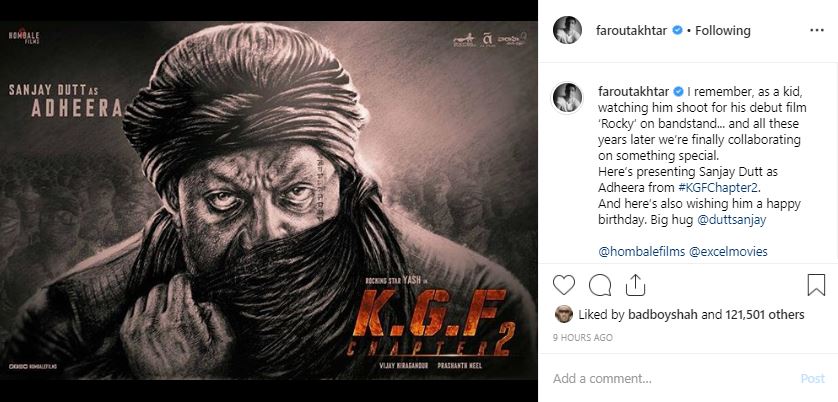Click the verified badge beside header username
The height and width of the screenshot is (402, 838).
(678, 31)
